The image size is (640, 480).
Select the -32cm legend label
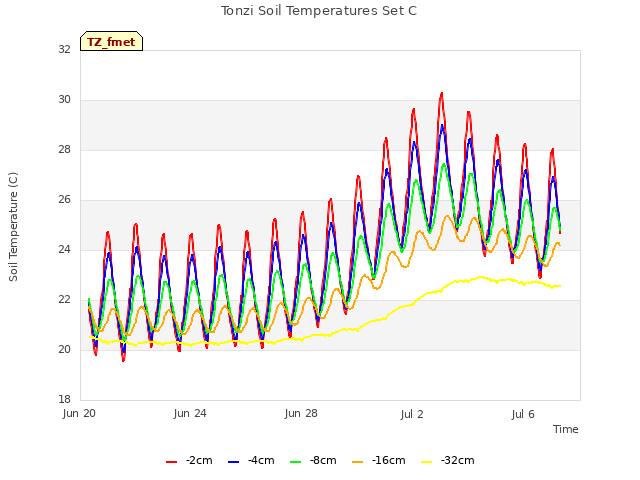458,460
